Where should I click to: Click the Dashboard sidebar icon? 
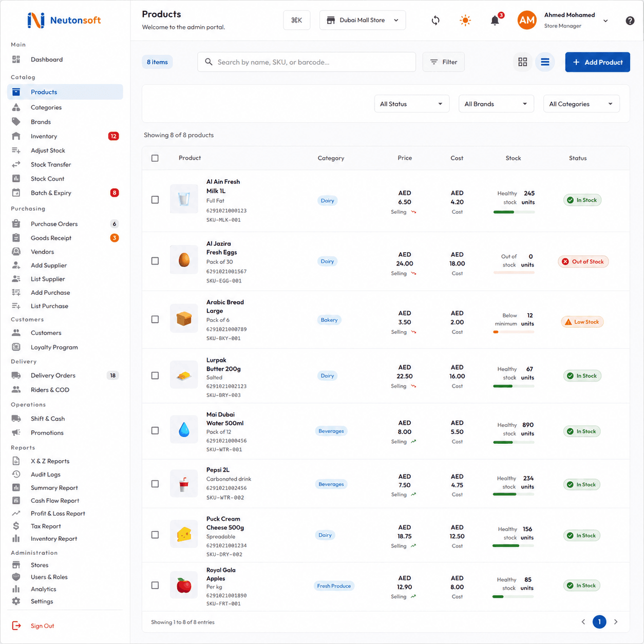pyautogui.click(x=16, y=60)
